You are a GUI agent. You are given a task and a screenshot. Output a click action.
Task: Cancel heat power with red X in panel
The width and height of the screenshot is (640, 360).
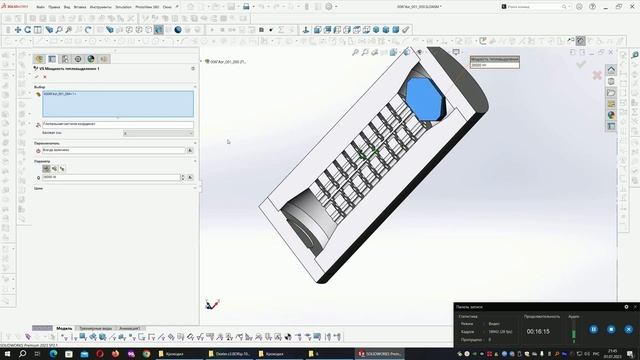coord(45,77)
